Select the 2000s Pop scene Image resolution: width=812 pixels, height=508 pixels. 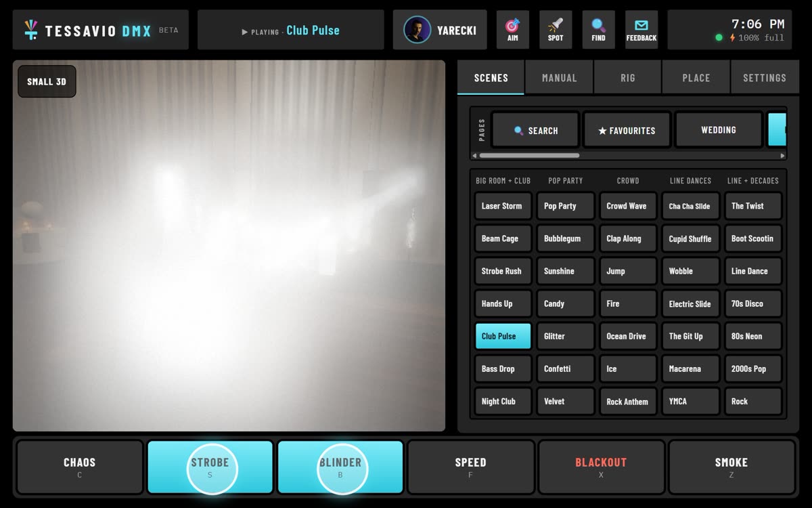pos(753,368)
